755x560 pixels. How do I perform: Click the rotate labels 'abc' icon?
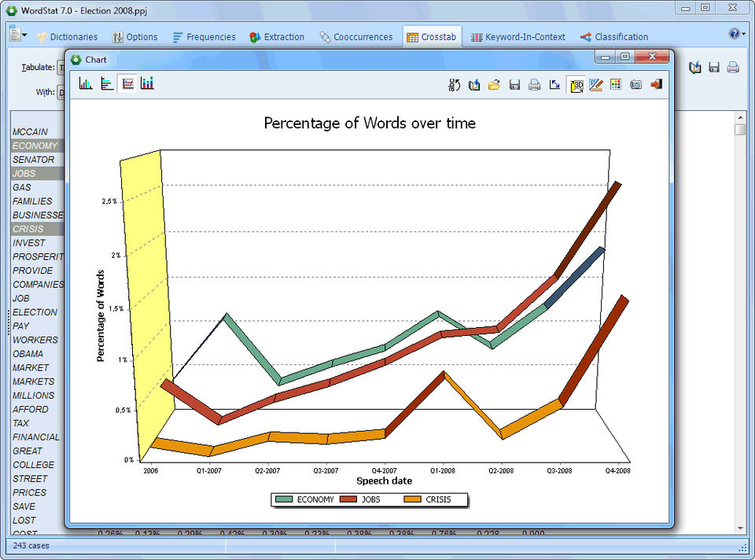[454, 85]
